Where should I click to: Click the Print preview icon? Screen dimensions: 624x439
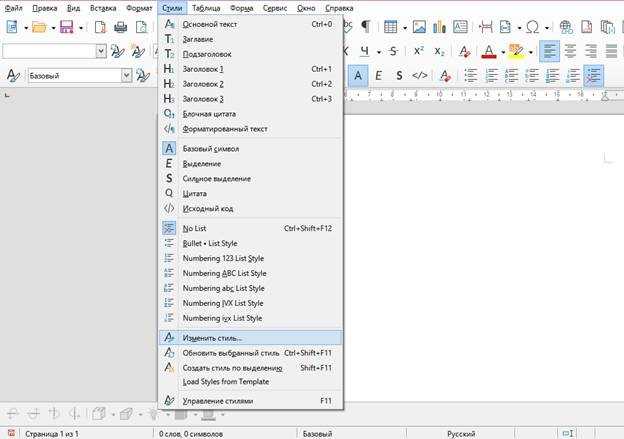click(x=141, y=27)
